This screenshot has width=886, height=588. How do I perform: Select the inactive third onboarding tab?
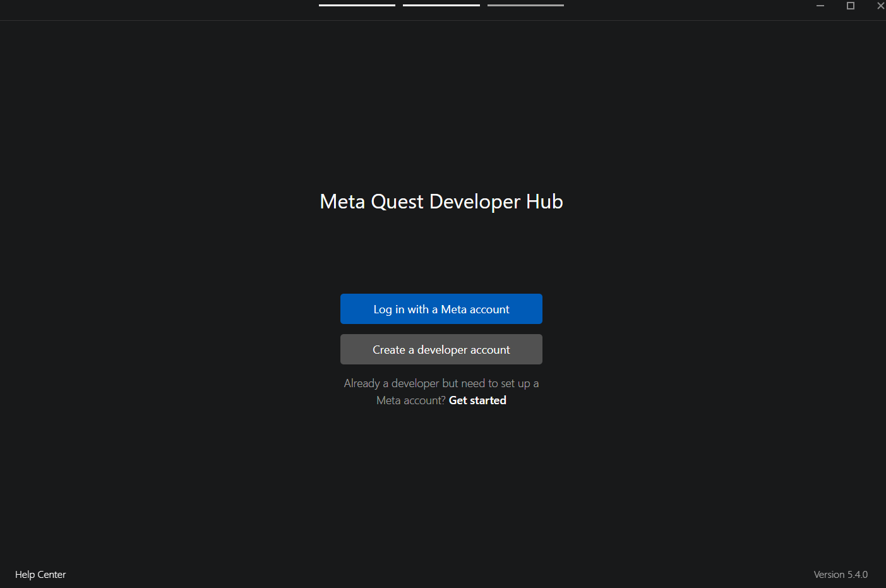tap(525, 4)
